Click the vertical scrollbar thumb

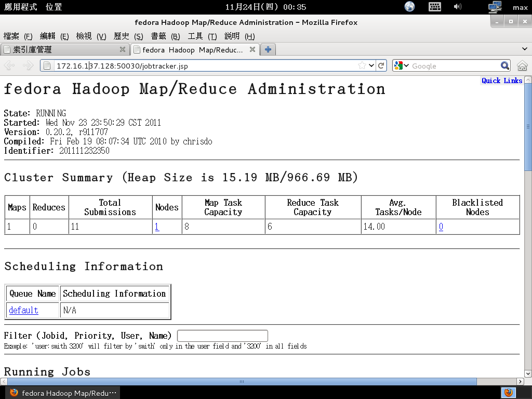(x=528, y=127)
